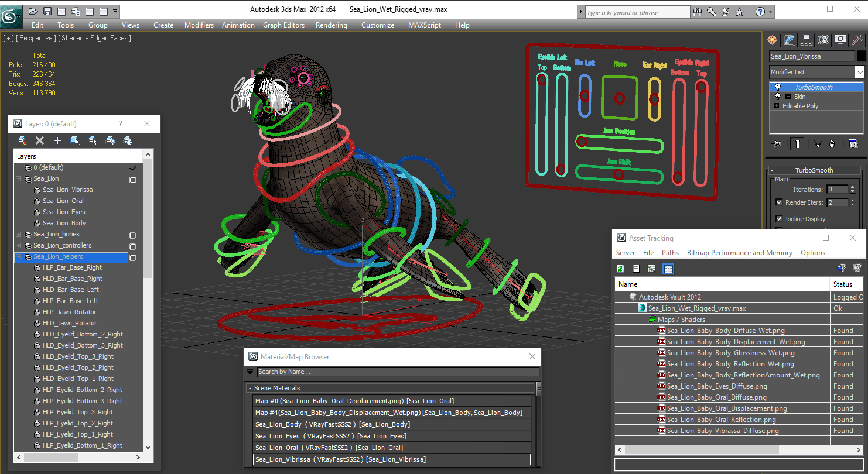Click Configure Modifier Sets icon
Screen dimensions: 868x474
pyautogui.click(x=853, y=143)
